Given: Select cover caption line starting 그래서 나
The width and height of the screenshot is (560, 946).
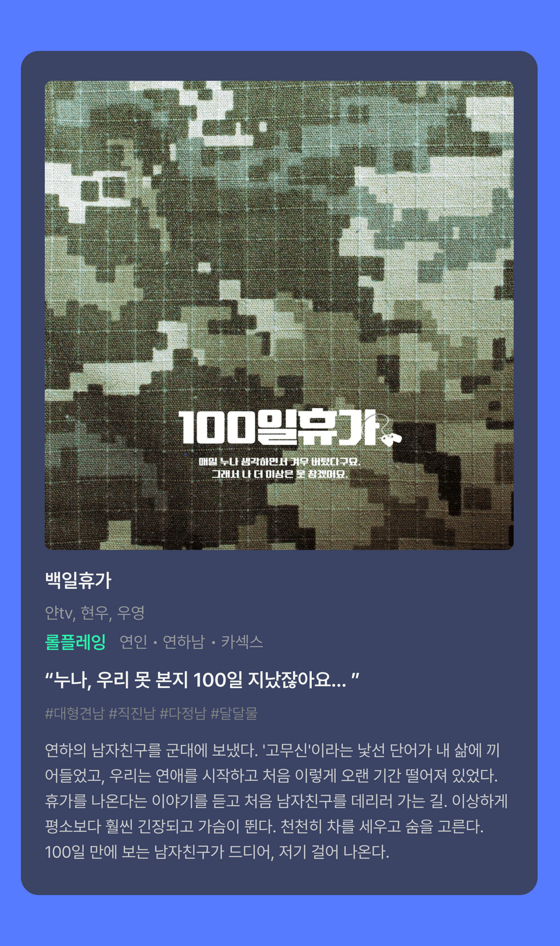Looking at the screenshot, I should [279, 474].
